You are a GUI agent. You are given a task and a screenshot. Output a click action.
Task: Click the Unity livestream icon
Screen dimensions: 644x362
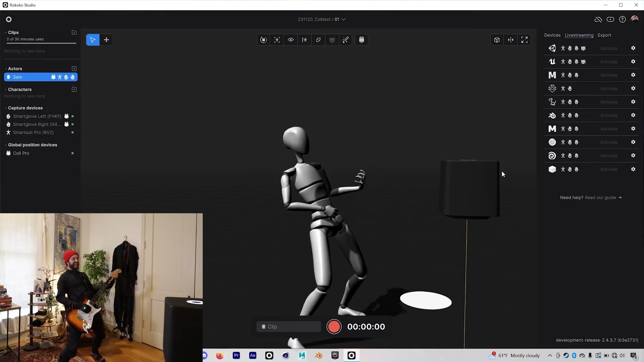coord(552,48)
